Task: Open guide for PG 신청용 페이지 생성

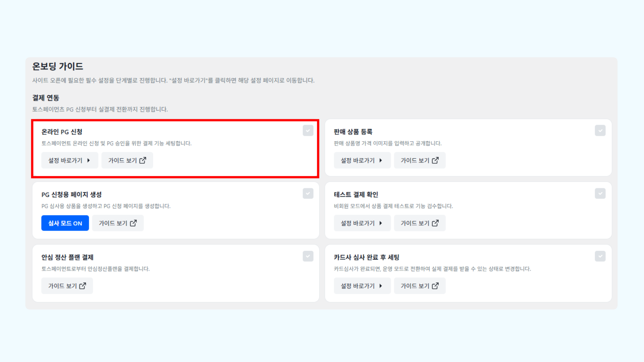Action: [118, 223]
